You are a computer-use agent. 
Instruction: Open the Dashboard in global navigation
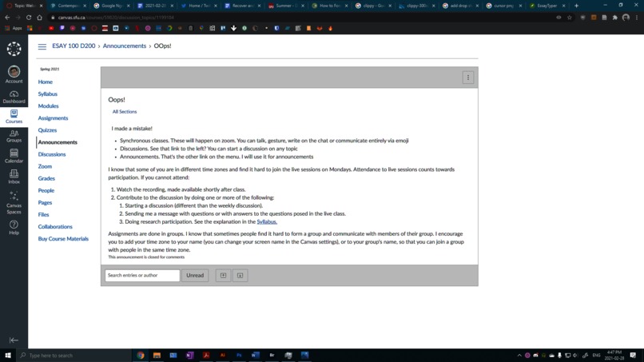tap(14, 97)
